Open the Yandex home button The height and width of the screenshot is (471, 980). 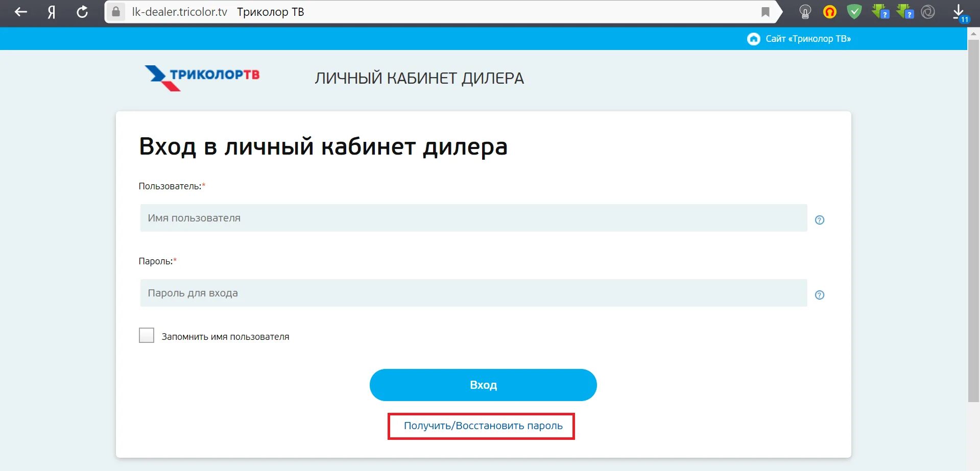point(51,12)
